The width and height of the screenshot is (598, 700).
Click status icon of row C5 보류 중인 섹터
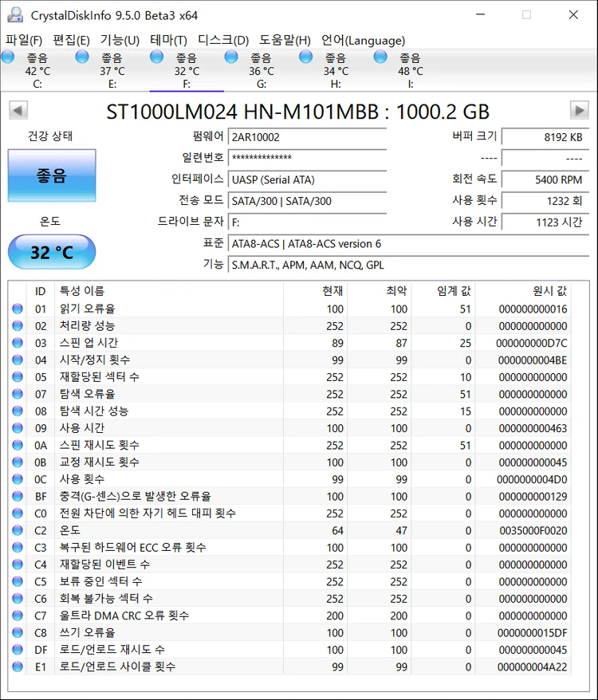click(x=18, y=581)
